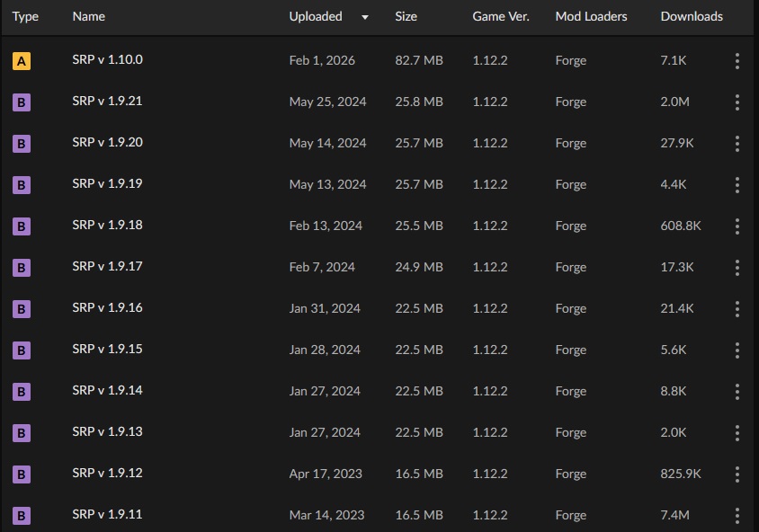
Task: Click the Beta badge for SRP v 1.9.15
Action: coord(22,350)
